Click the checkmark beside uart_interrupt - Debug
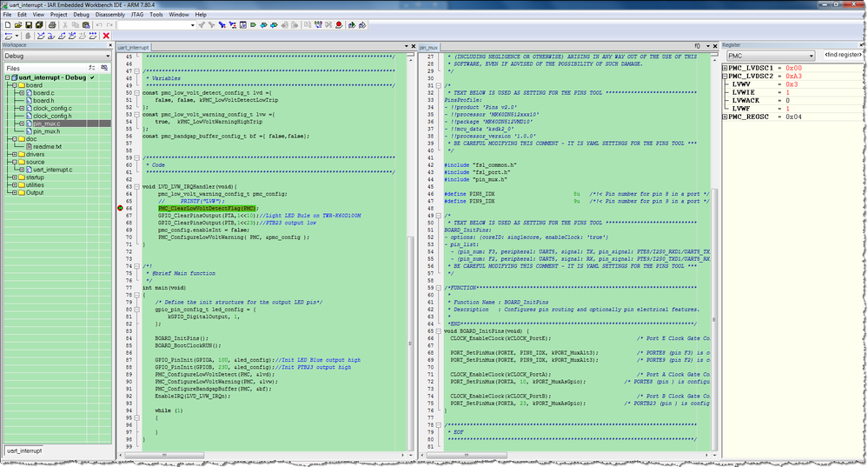868x467 pixels. click(x=92, y=77)
